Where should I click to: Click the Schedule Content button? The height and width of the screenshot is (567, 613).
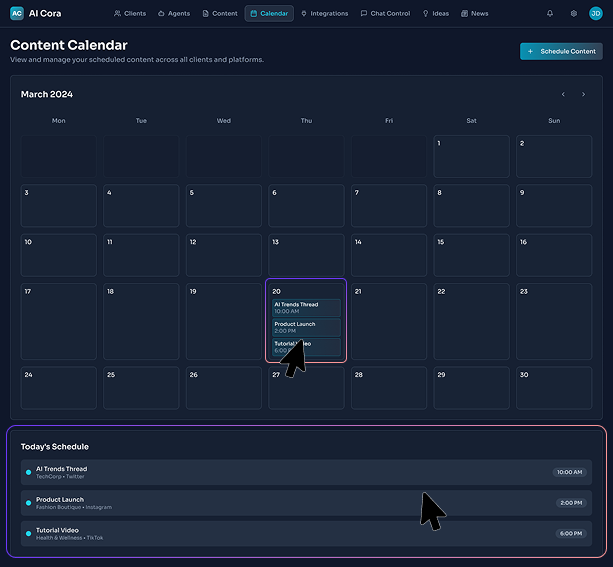coord(561,51)
